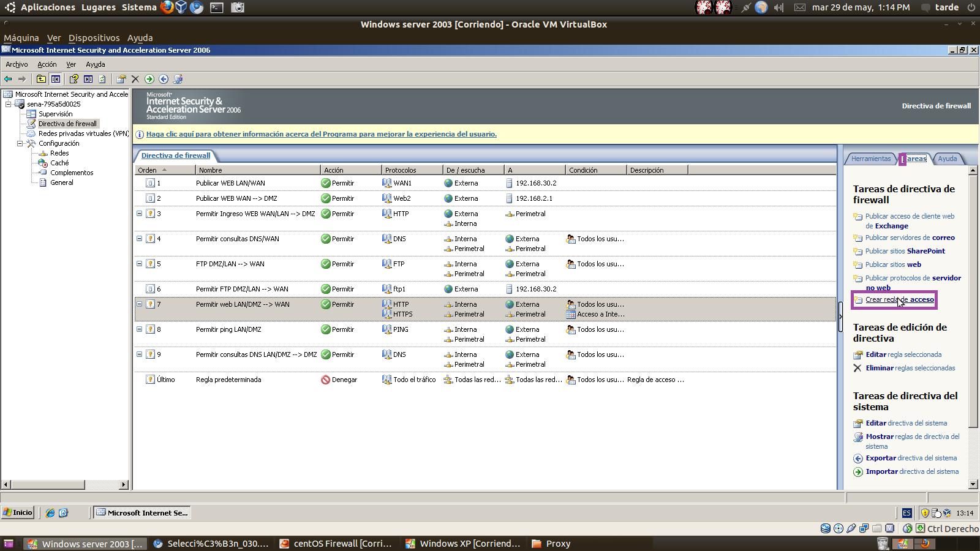Collapse rule 3 Permitir Ingreso WEB row

(139, 214)
